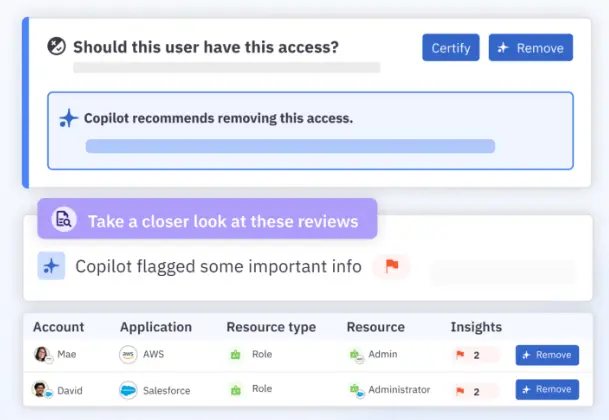
Task: Click the top Remove button
Action: point(530,48)
